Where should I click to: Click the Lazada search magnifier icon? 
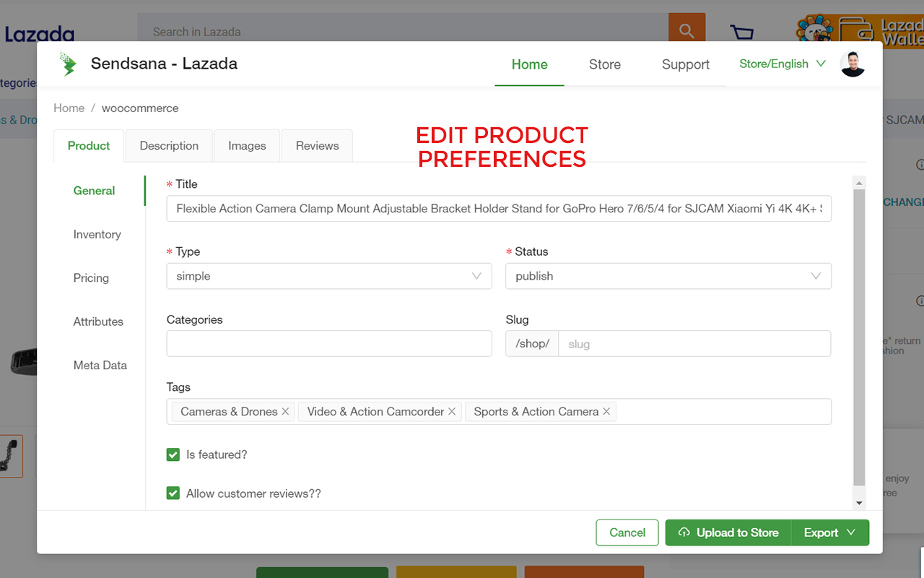(x=687, y=31)
